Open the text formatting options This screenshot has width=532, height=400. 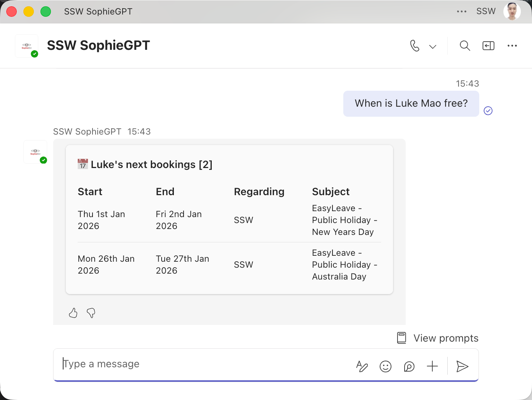pos(362,367)
